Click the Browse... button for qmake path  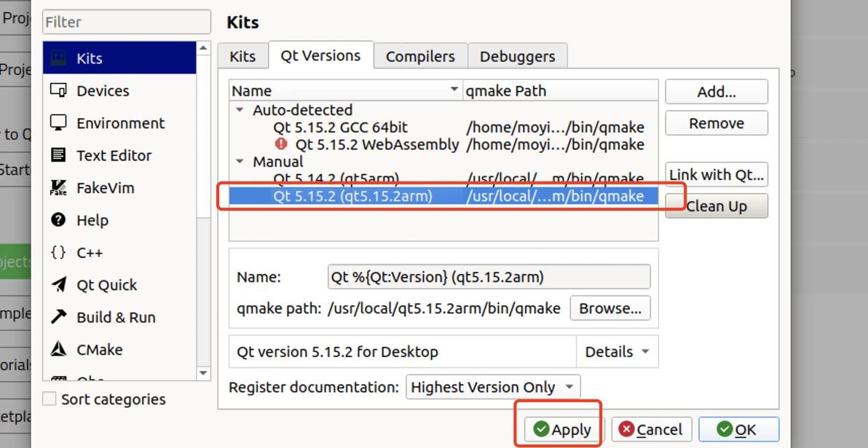click(609, 308)
